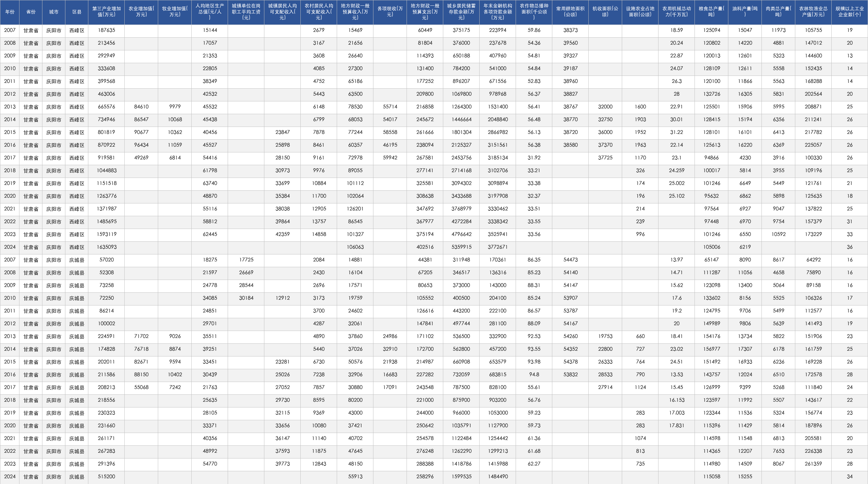Viewport: 868px width, 484px height.
Task: Select the 第三产业增加值(万元) column header
Action: [107, 12]
